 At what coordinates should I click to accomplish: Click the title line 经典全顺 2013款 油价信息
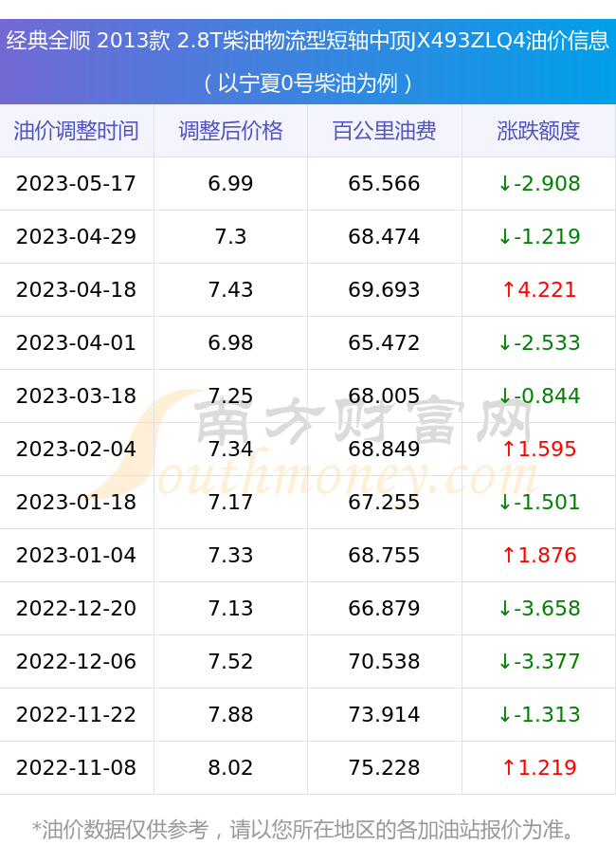pos(308,41)
